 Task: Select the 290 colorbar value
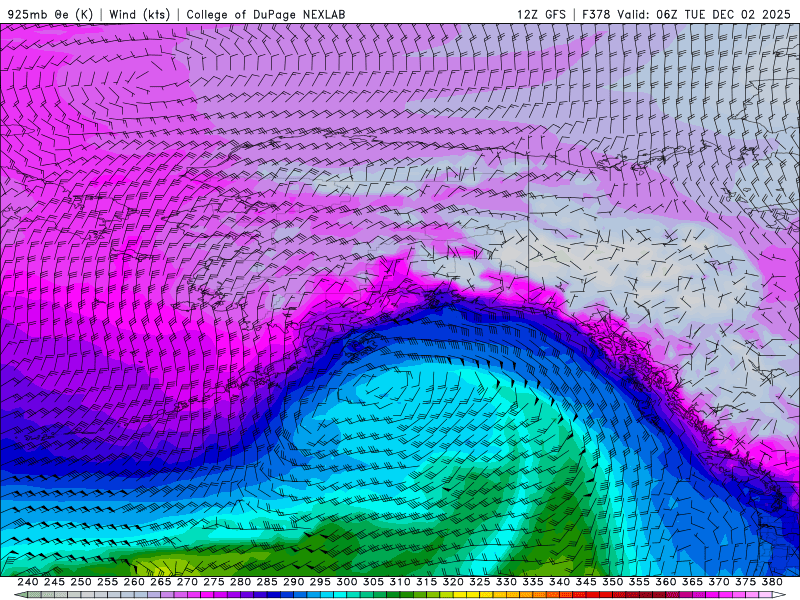293,582
